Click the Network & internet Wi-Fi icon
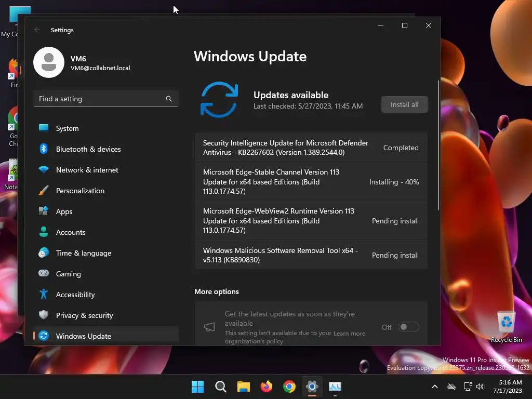Screen dimensions: 532x399 (44, 169)
